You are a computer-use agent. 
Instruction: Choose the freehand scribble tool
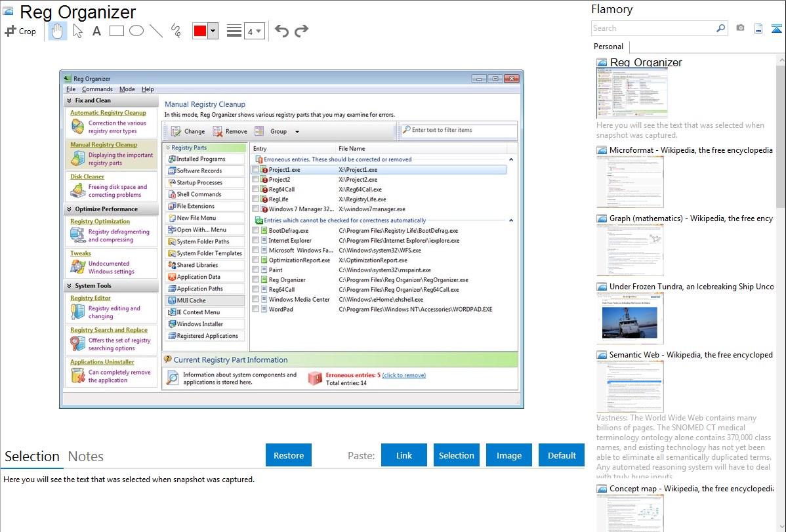point(176,31)
